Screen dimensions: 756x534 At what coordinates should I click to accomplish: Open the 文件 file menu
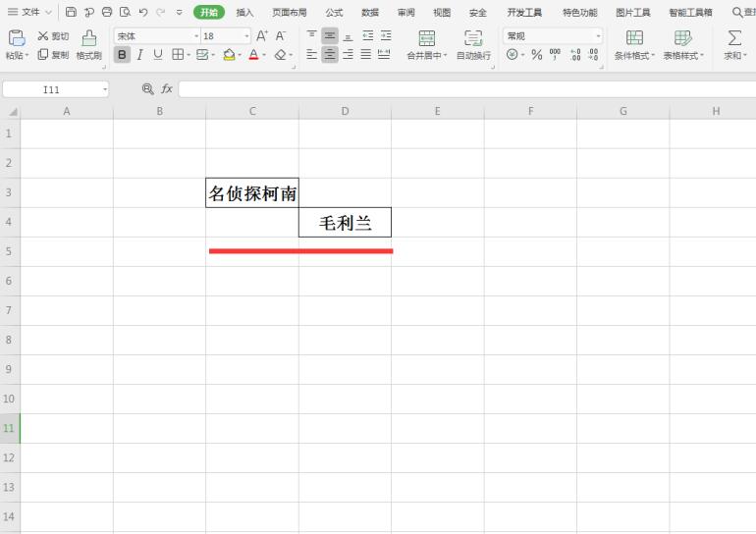click(x=29, y=12)
